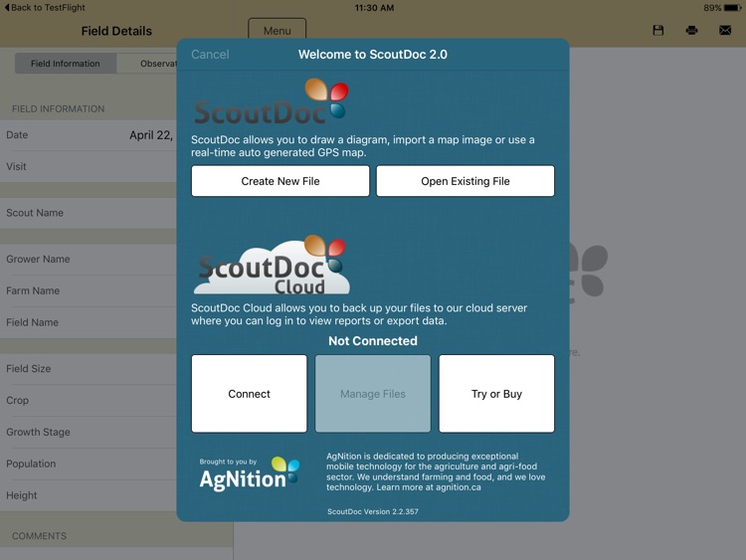Switch to the Field Information tab
Viewport: 746px width, 560px height.
tap(66, 64)
